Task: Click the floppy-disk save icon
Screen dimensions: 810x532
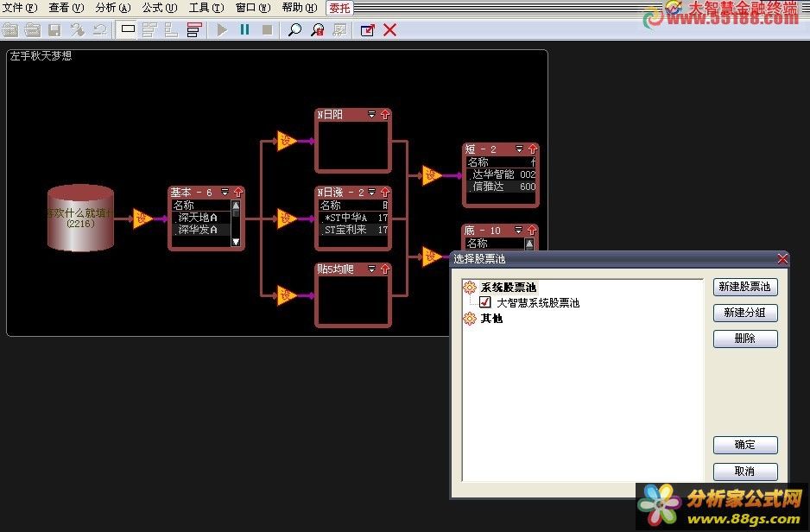Action: tap(54, 30)
